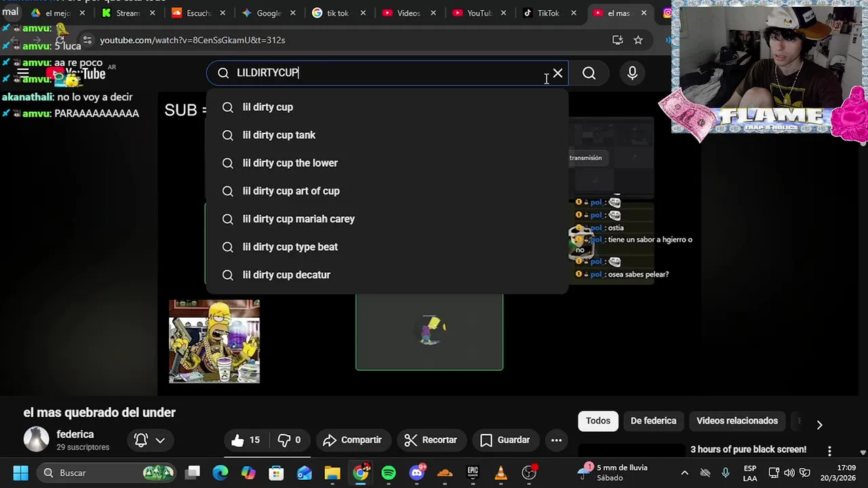
Task: Select suggestion "lil dirty cup art of cup"
Action: tap(387, 190)
